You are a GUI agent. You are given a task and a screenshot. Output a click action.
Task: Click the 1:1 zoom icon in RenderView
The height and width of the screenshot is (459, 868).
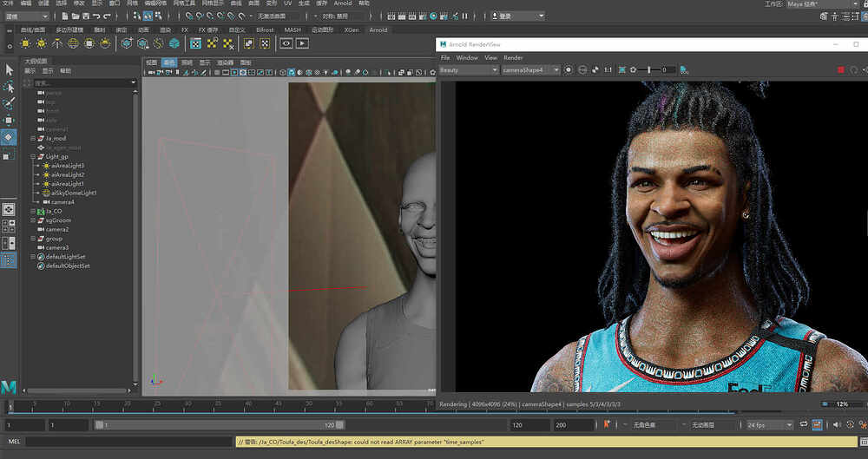point(608,69)
